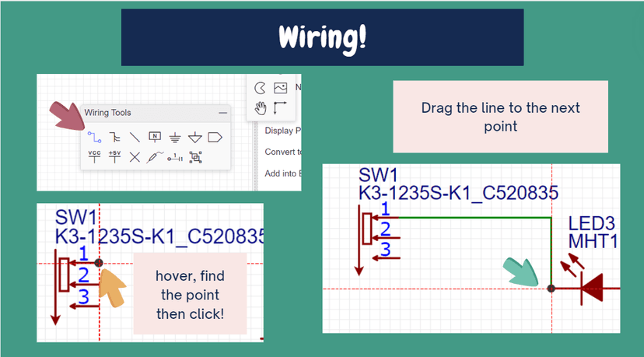This screenshot has width=644, height=357.
Task: Select the Wire tool in Wiring Tools
Action: coord(95,138)
